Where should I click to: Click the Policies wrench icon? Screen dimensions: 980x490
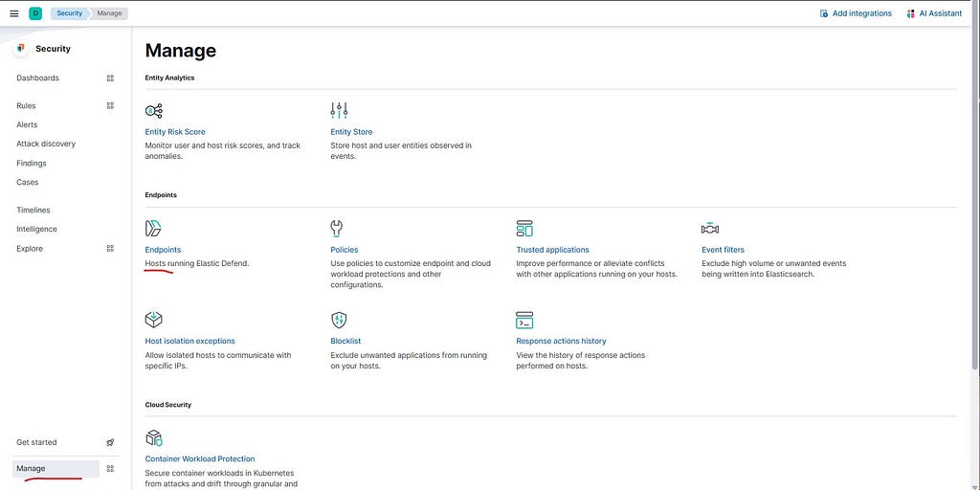(337, 229)
